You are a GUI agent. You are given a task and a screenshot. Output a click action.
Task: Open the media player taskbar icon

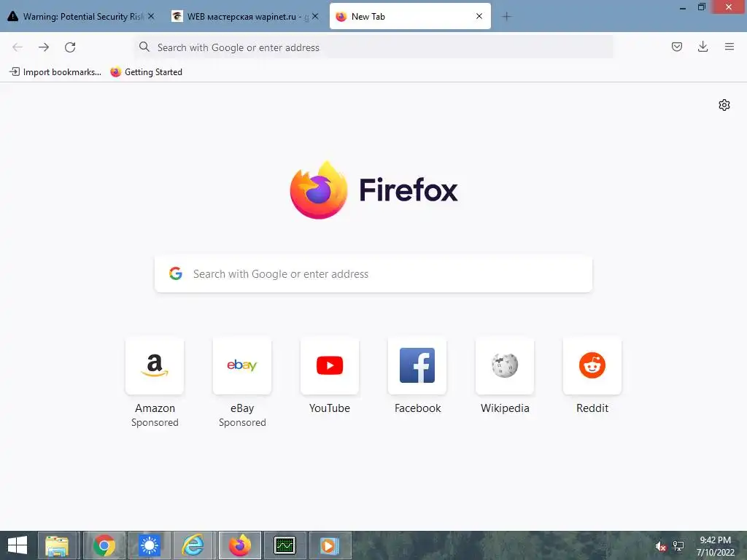click(330, 545)
